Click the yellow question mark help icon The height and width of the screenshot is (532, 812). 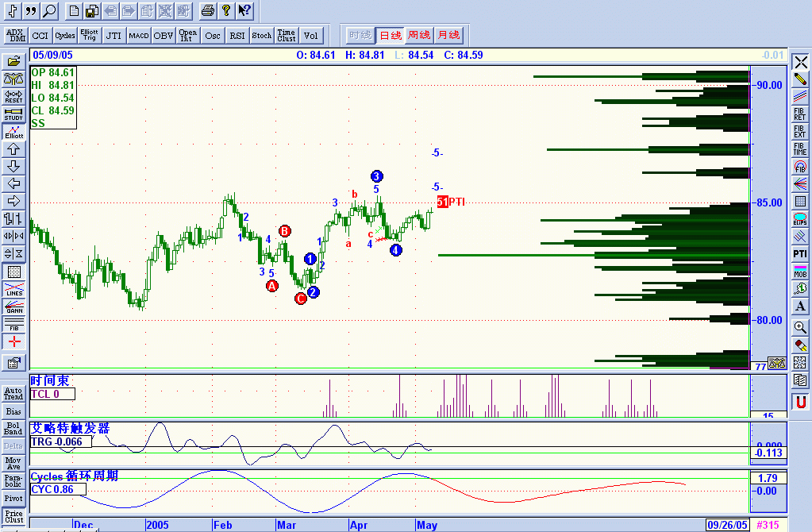(225, 10)
